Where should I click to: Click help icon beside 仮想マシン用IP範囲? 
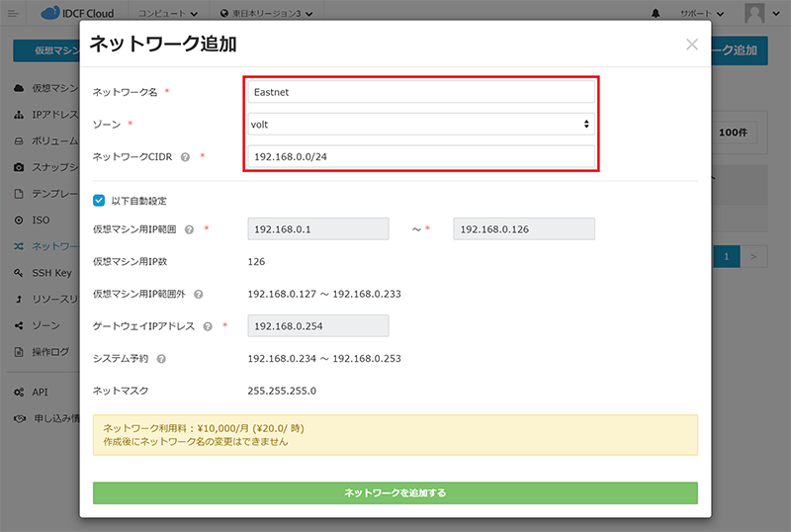coord(189,229)
